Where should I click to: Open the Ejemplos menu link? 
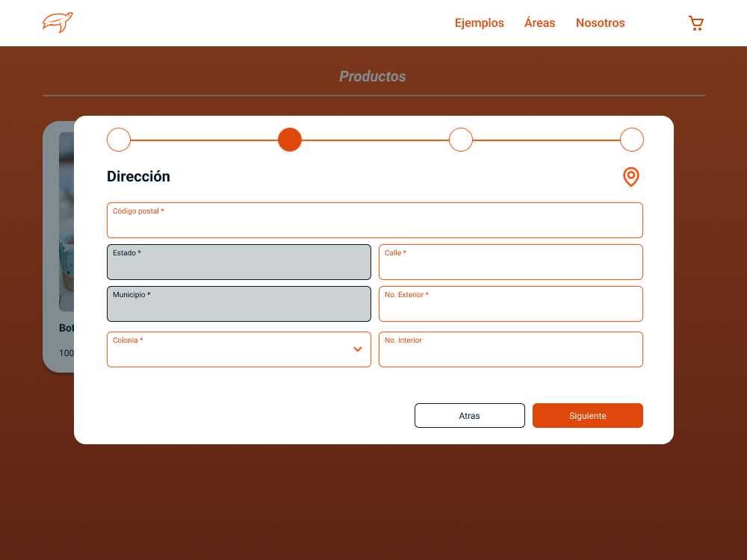pyautogui.click(x=480, y=23)
